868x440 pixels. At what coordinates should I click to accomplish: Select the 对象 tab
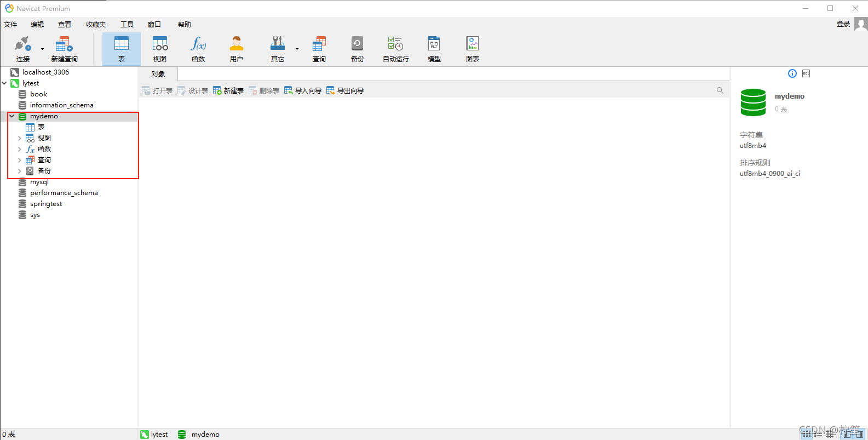tap(158, 74)
